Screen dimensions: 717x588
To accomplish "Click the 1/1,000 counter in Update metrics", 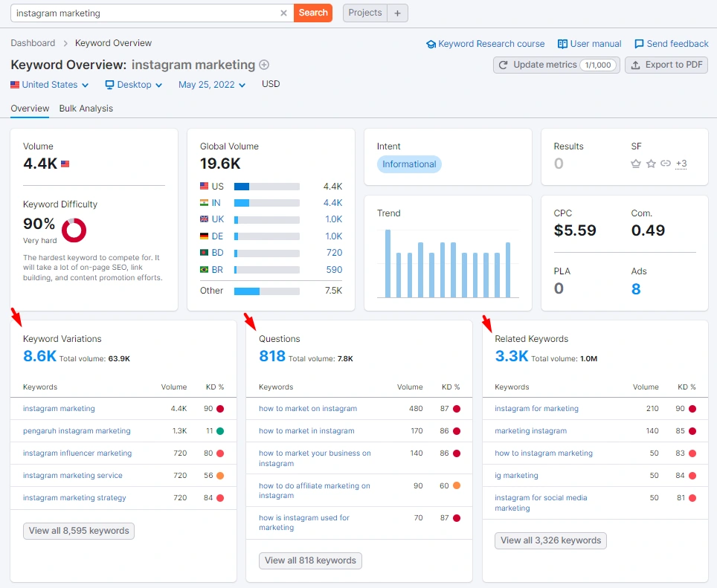I will (x=598, y=65).
